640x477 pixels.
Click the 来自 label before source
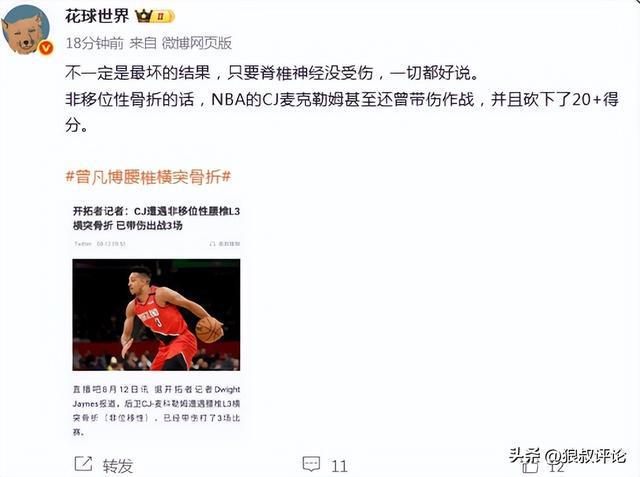click(143, 43)
